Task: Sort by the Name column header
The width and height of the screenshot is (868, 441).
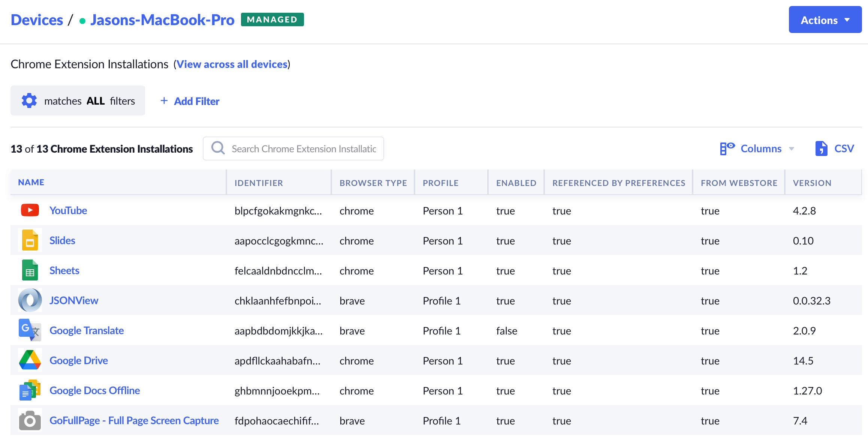Action: [x=31, y=183]
